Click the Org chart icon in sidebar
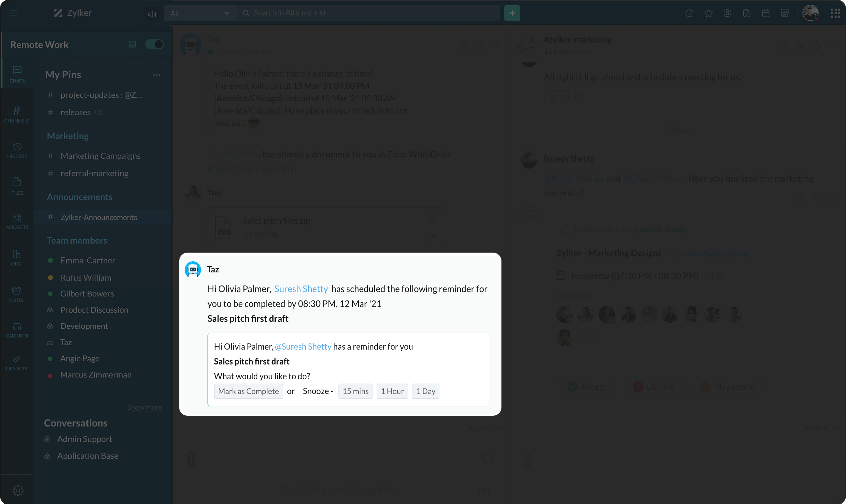Viewport: 846px width, 504px height. click(x=17, y=259)
